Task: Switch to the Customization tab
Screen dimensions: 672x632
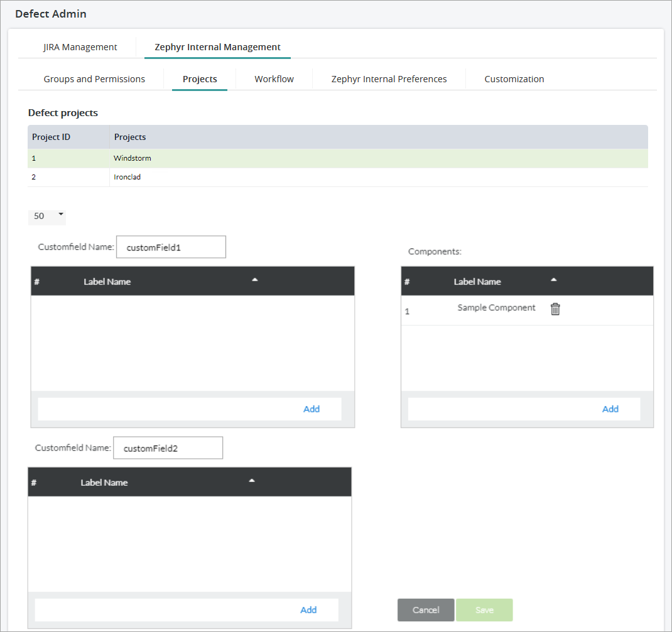Action: (x=514, y=79)
